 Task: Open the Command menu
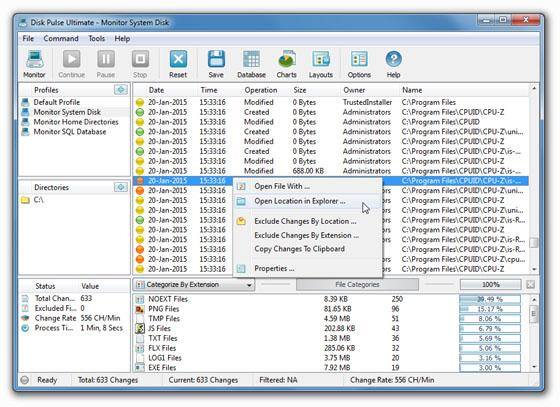(x=61, y=39)
